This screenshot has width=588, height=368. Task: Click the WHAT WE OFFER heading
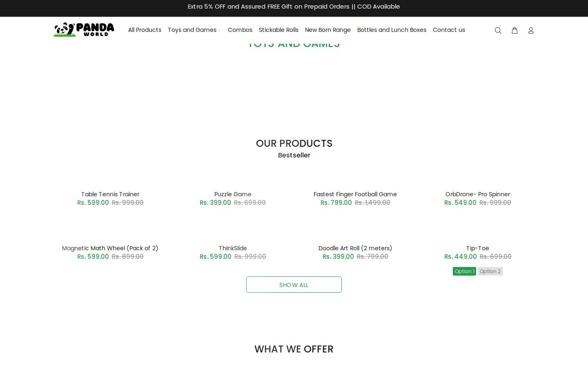[294, 349]
